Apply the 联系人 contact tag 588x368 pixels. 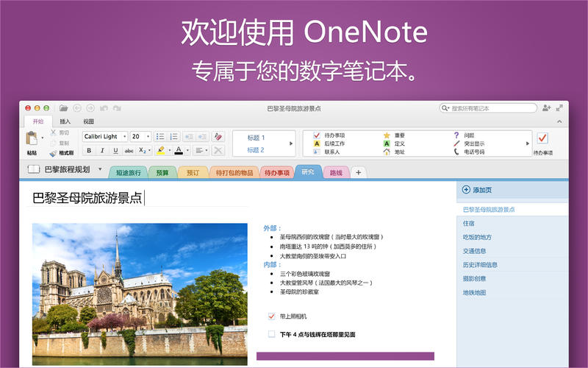[326, 152]
